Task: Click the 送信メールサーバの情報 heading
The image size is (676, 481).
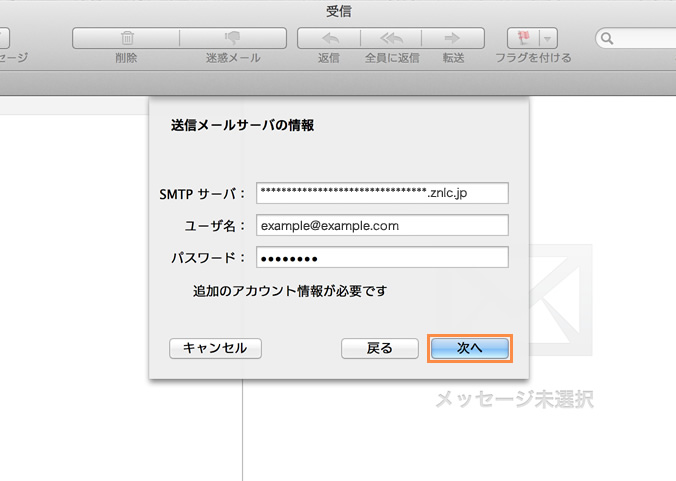Action: coord(242,125)
